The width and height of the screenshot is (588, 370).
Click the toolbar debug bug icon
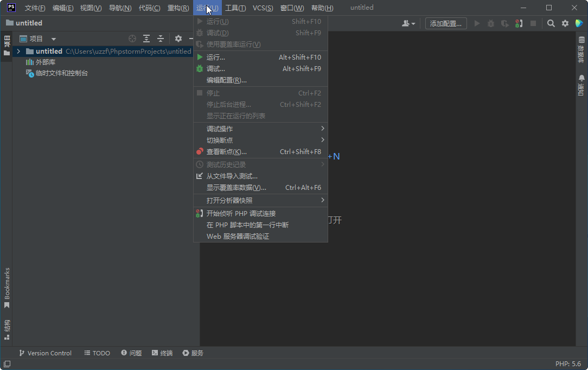tap(491, 24)
